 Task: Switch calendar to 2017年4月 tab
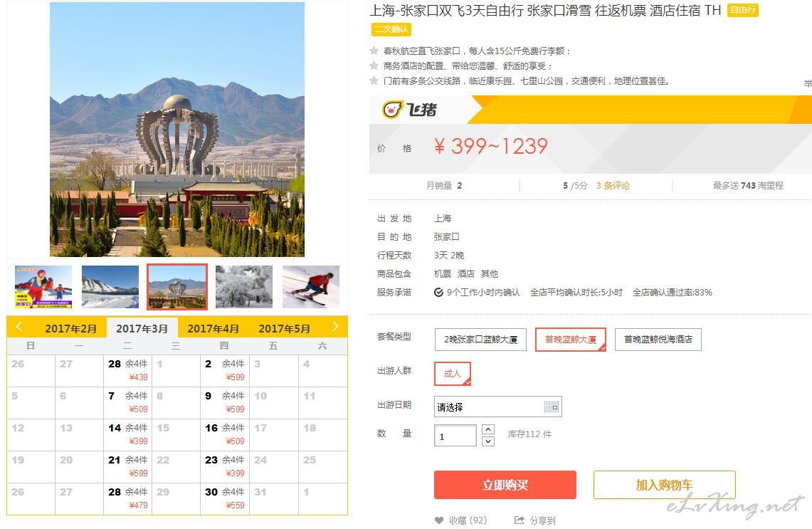click(213, 328)
